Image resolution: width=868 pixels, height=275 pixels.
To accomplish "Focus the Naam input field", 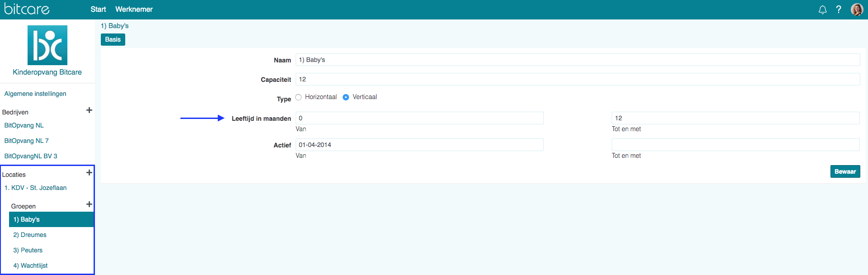I will [578, 60].
